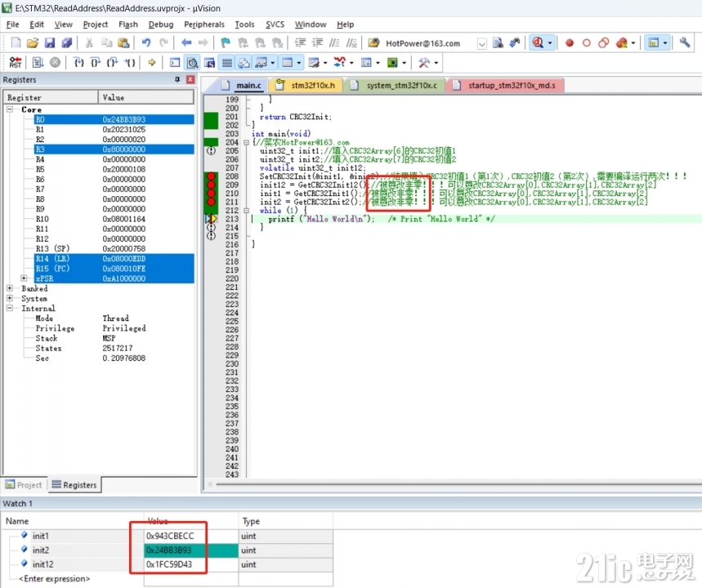The width and height of the screenshot is (702, 588).
Task: Open the Peripherals menu
Action: pyautogui.click(x=204, y=24)
